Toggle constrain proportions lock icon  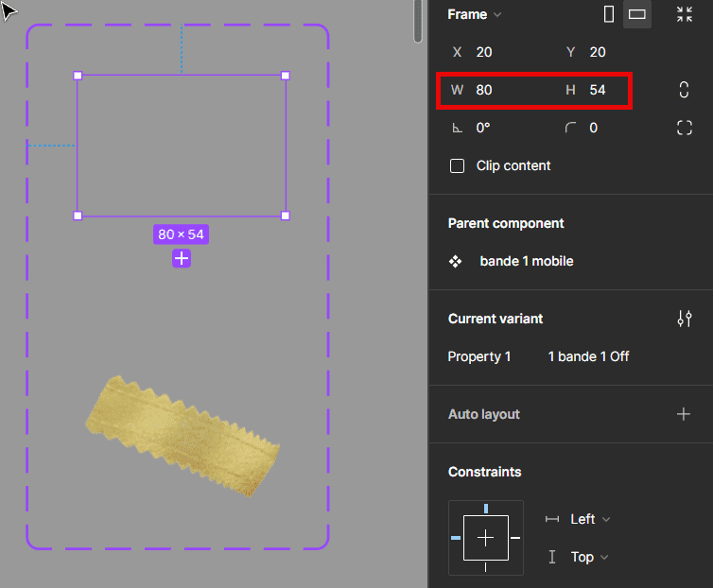point(685,90)
